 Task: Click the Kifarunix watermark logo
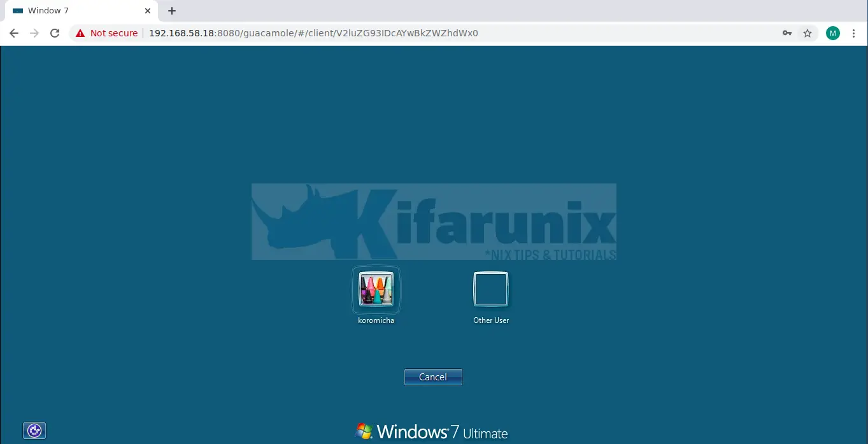click(x=434, y=221)
